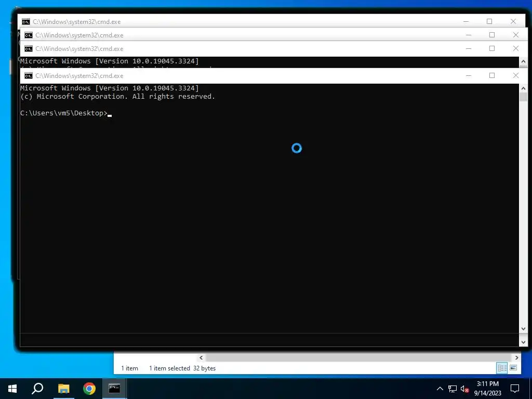Viewport: 532px width, 399px height.
Task: Click third window's Microsoft Windows version line
Action: tap(110, 61)
